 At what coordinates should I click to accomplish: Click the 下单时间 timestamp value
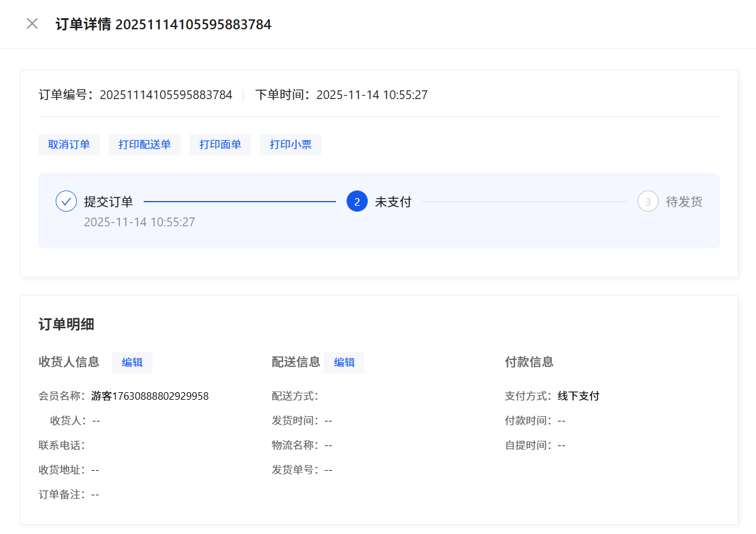pos(372,95)
